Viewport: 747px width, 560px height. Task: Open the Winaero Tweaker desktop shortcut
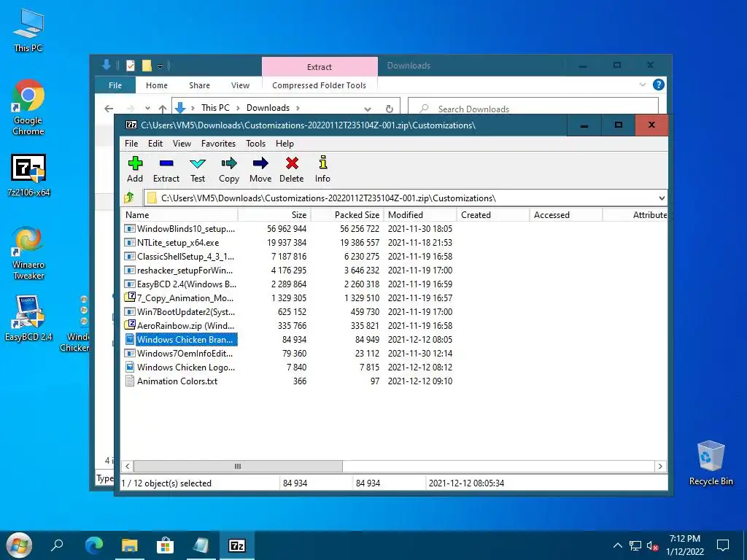coord(28,253)
